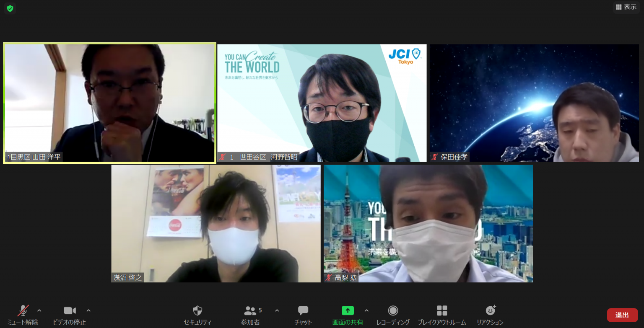Stop video using ビデオの停止 camera icon
Image resolution: width=644 pixels, height=328 pixels.
tap(70, 311)
